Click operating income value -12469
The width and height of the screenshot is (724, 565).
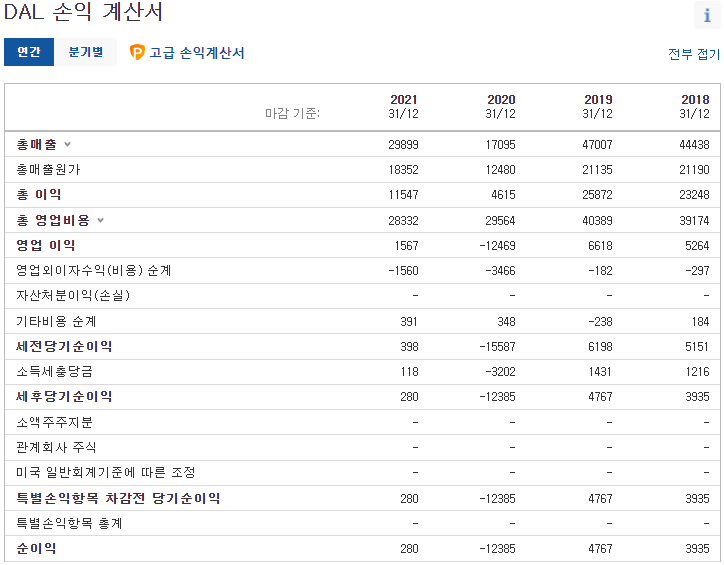[x=497, y=246]
